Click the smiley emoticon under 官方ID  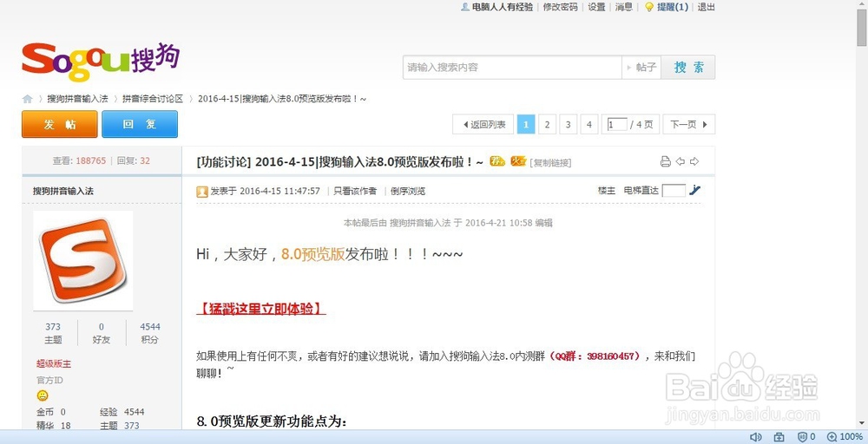tap(43, 395)
